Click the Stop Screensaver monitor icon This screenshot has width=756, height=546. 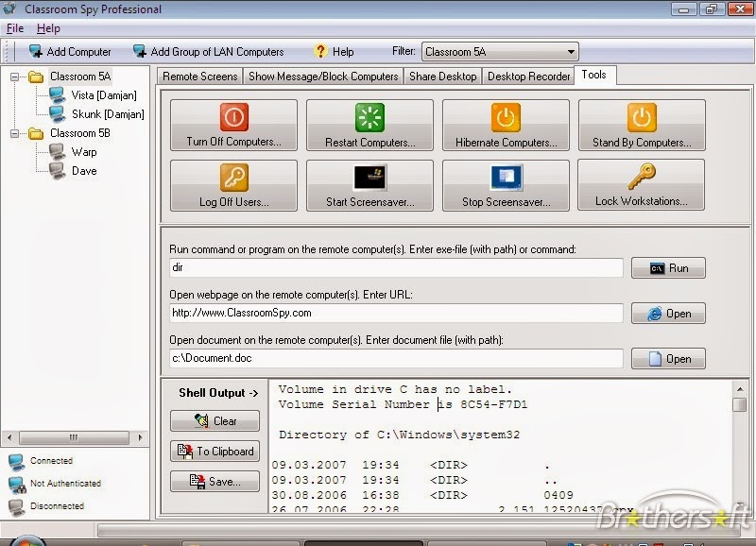pos(506,178)
